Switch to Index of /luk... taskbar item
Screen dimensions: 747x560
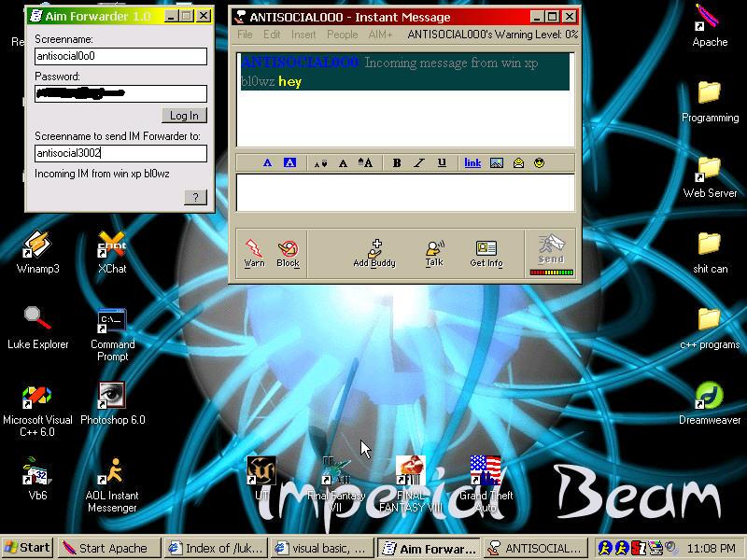[x=217, y=548]
